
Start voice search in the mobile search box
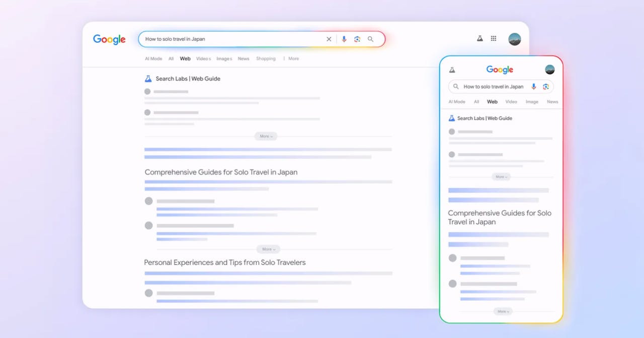pyautogui.click(x=534, y=87)
